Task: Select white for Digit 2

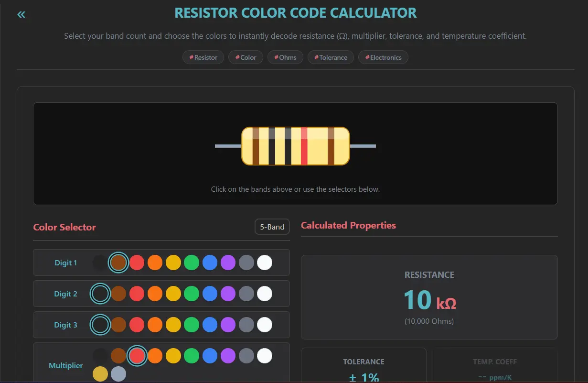Action: click(265, 294)
